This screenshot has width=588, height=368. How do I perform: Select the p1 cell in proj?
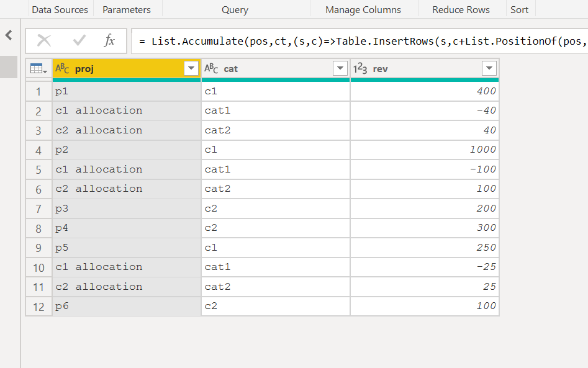[127, 91]
